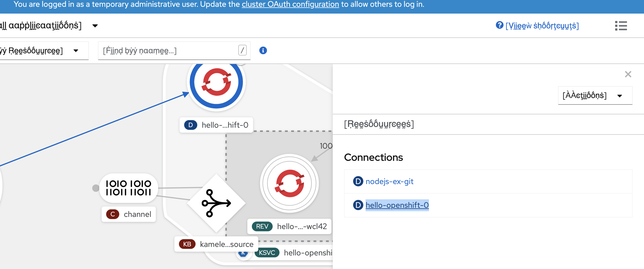644x269 pixels.
Task: Open the View shortcuts link
Action: tap(542, 26)
